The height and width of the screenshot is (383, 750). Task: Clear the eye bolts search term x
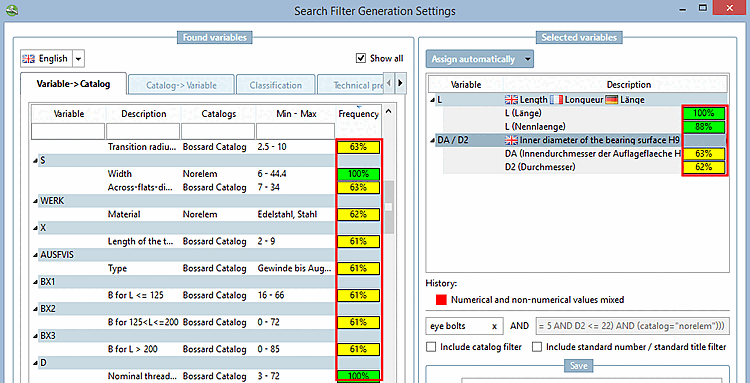pos(494,326)
